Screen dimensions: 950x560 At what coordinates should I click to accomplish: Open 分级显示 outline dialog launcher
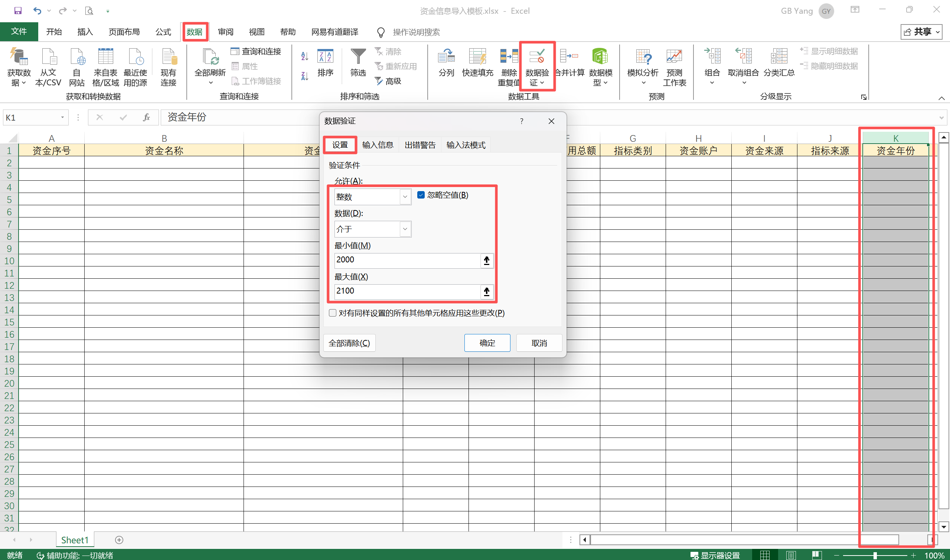point(864,97)
